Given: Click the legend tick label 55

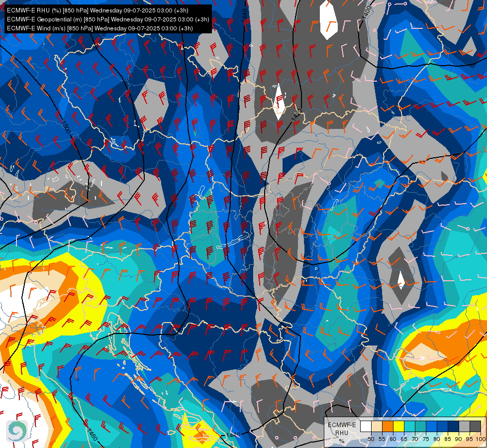Looking at the screenshot, I should coord(382,439).
